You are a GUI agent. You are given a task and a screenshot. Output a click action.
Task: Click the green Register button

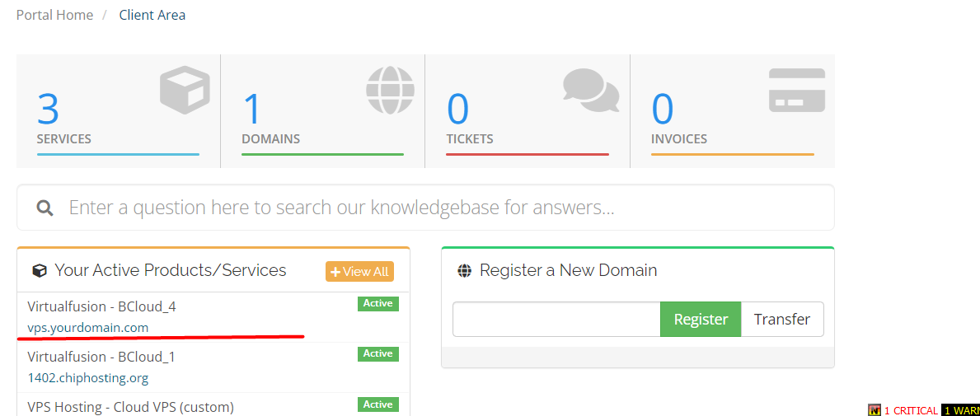click(x=701, y=319)
